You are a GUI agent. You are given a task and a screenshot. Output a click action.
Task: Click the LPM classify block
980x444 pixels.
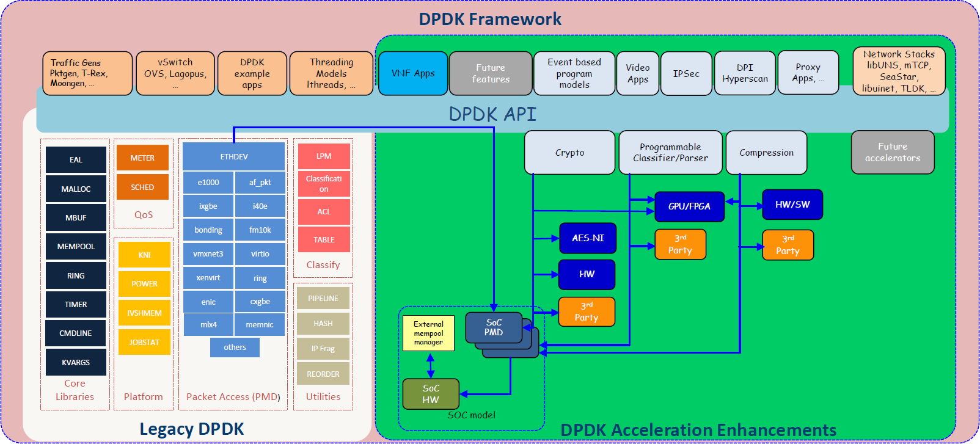coord(324,156)
